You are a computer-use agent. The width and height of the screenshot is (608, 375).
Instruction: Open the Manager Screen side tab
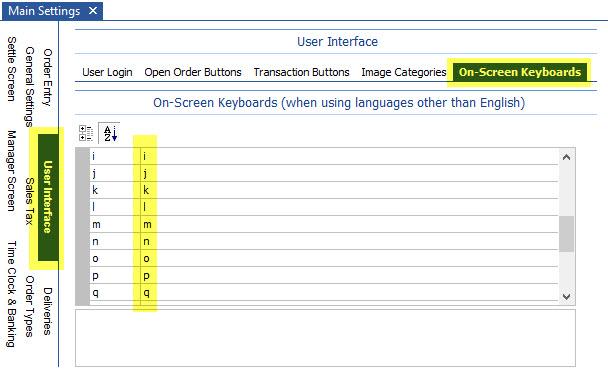pos(12,171)
